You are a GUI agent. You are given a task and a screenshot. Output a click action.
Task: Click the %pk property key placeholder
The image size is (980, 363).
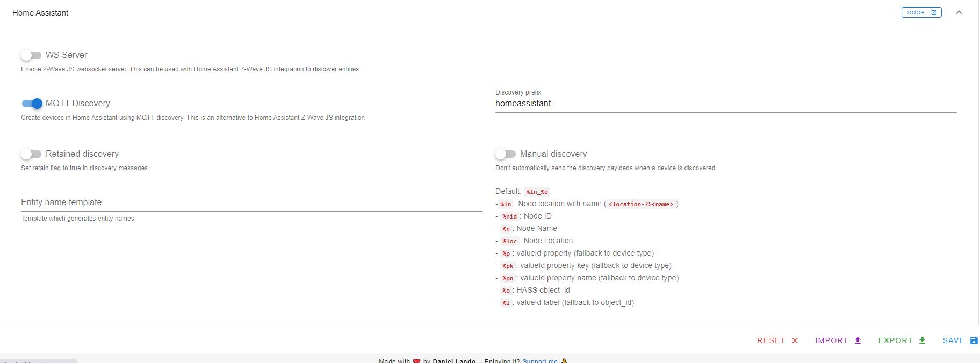click(508, 266)
